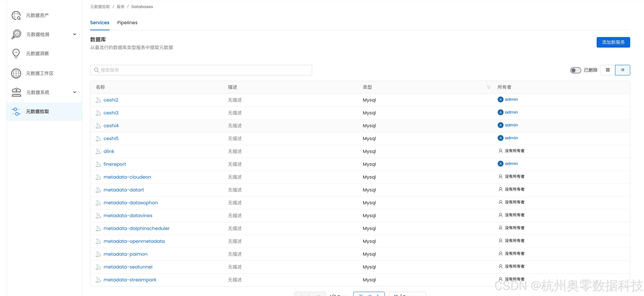Click the 类型 column filter icon
The image size is (644, 296).
488,87
